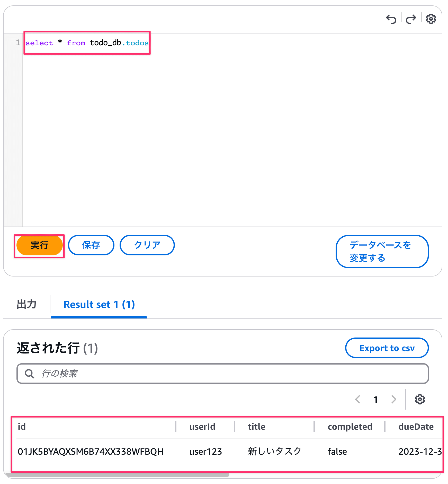The image size is (448, 484).
Task: Export results with Export to csv
Action: coord(387,348)
